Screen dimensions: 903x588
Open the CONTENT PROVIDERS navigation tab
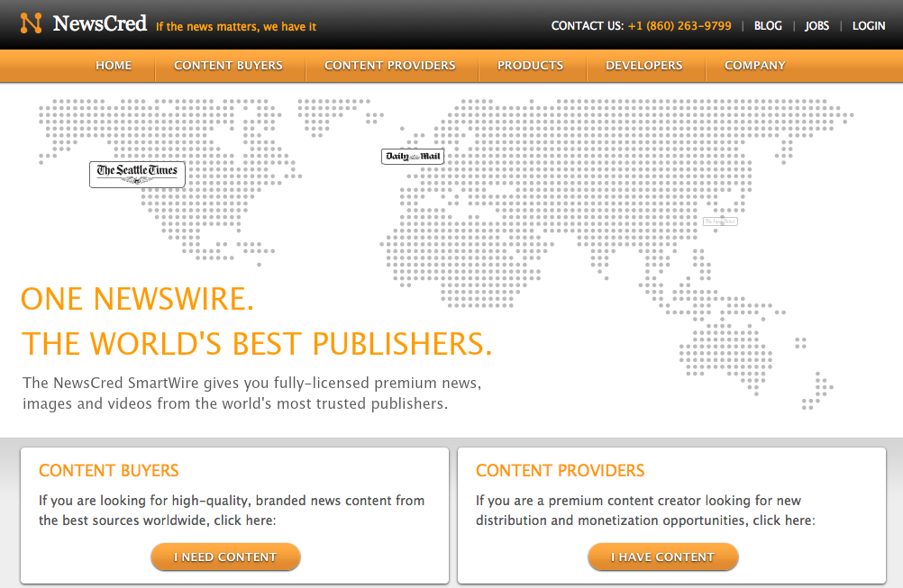390,66
